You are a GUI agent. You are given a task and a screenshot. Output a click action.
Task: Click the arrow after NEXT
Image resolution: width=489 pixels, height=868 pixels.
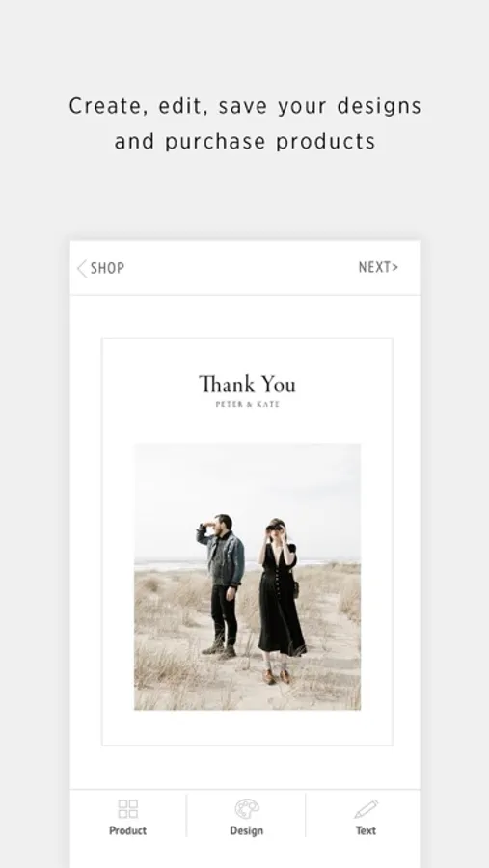(394, 267)
